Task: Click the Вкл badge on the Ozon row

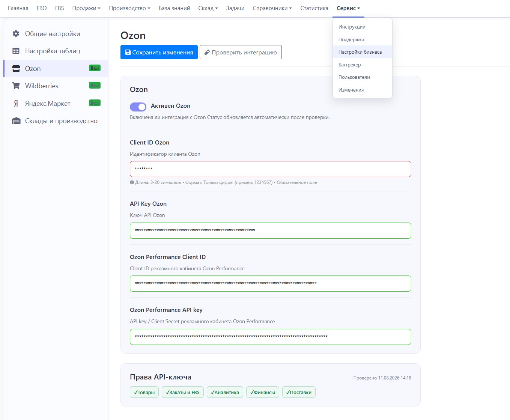Action: [95, 68]
